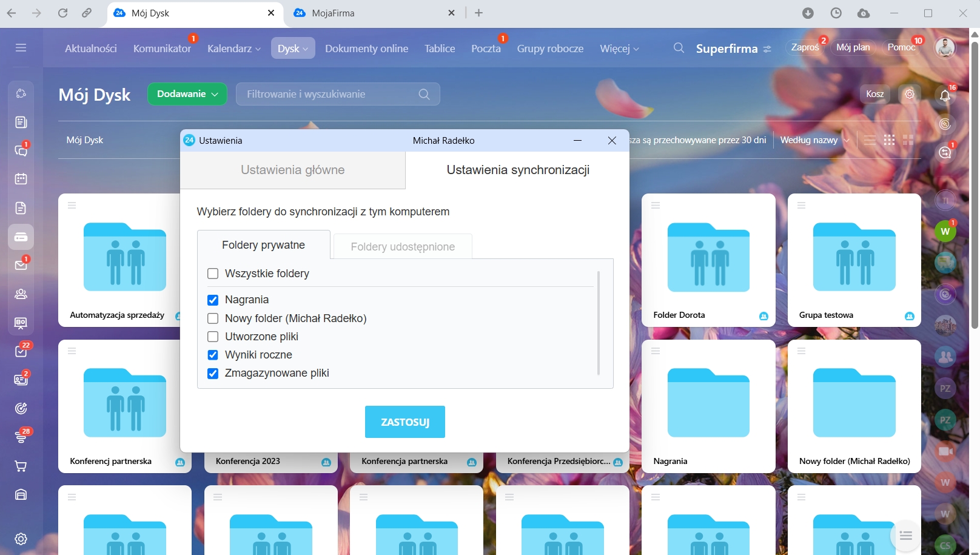980x555 pixels.
Task: Uncheck the Wyniki roczne checkbox
Action: coord(213,355)
